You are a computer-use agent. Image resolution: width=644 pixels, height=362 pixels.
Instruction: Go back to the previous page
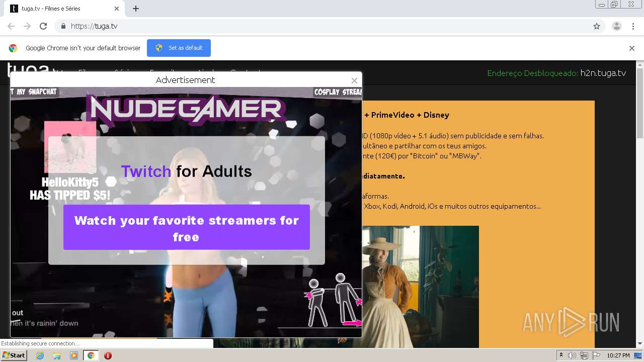tap(11, 26)
